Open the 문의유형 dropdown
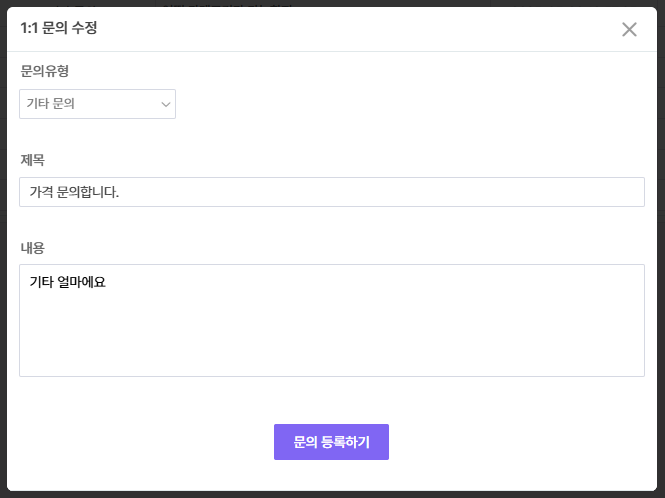 (97, 104)
